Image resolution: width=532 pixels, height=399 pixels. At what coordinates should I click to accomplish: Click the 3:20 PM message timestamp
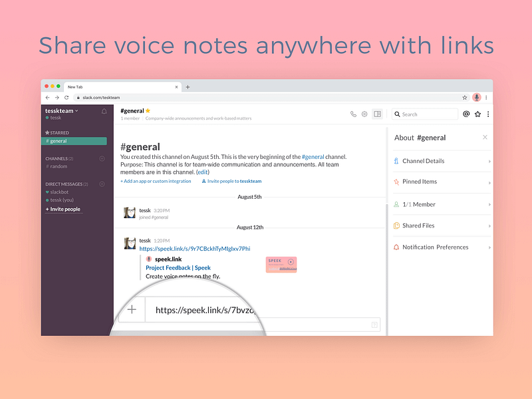click(162, 211)
